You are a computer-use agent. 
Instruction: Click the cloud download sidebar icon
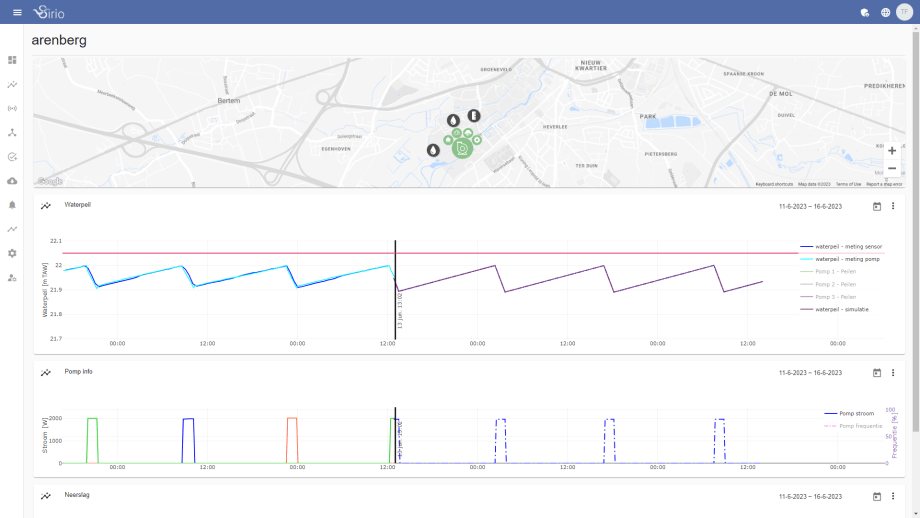click(12, 181)
